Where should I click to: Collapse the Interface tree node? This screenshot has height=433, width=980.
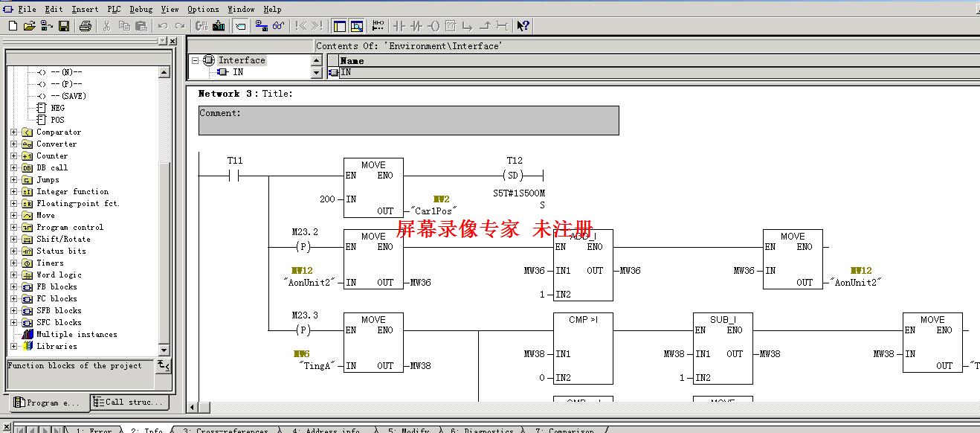click(196, 60)
